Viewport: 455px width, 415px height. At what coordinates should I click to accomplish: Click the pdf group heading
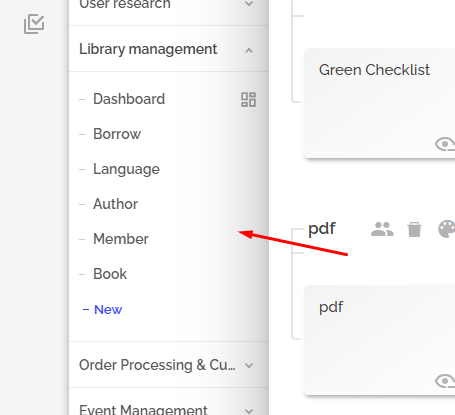[322, 229]
